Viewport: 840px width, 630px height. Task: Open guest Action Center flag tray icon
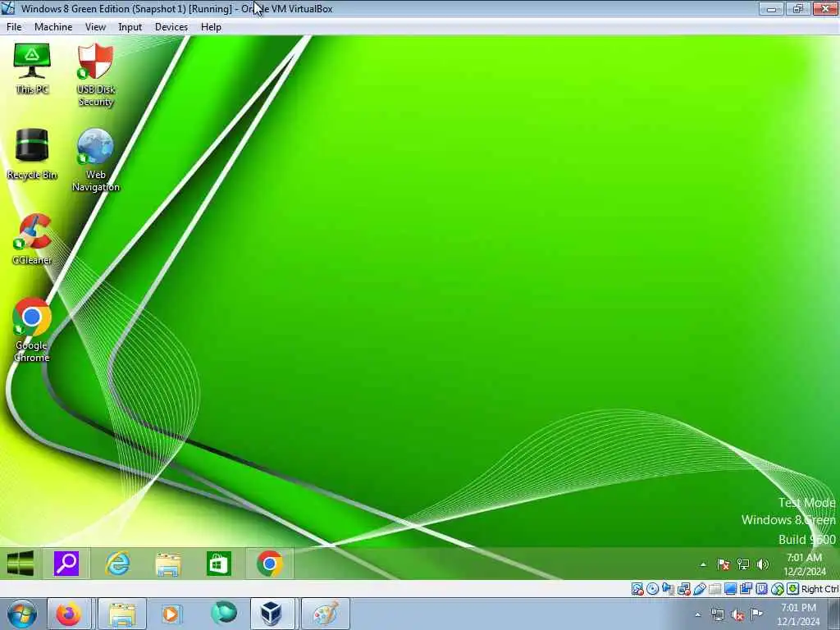tap(724, 564)
